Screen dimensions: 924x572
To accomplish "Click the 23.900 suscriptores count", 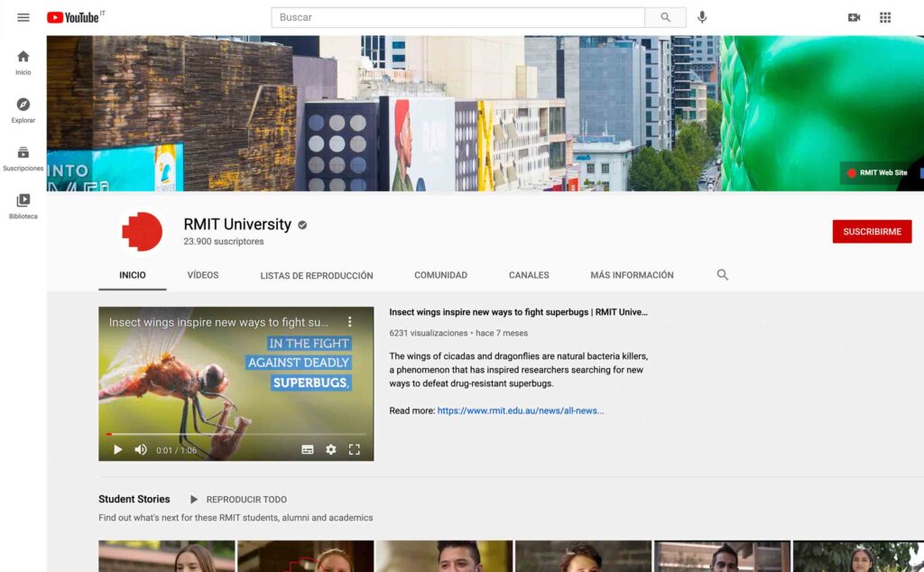I will click(x=224, y=242).
